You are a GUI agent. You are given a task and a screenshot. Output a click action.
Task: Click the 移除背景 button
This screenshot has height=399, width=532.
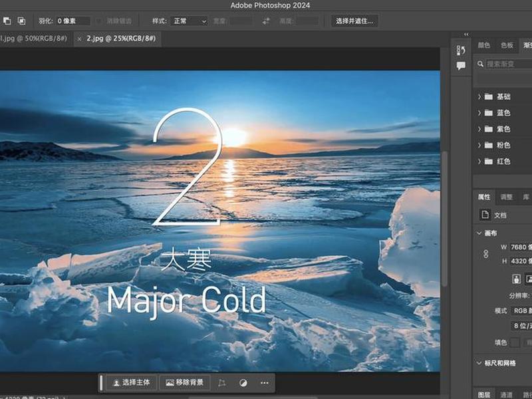[x=185, y=383]
